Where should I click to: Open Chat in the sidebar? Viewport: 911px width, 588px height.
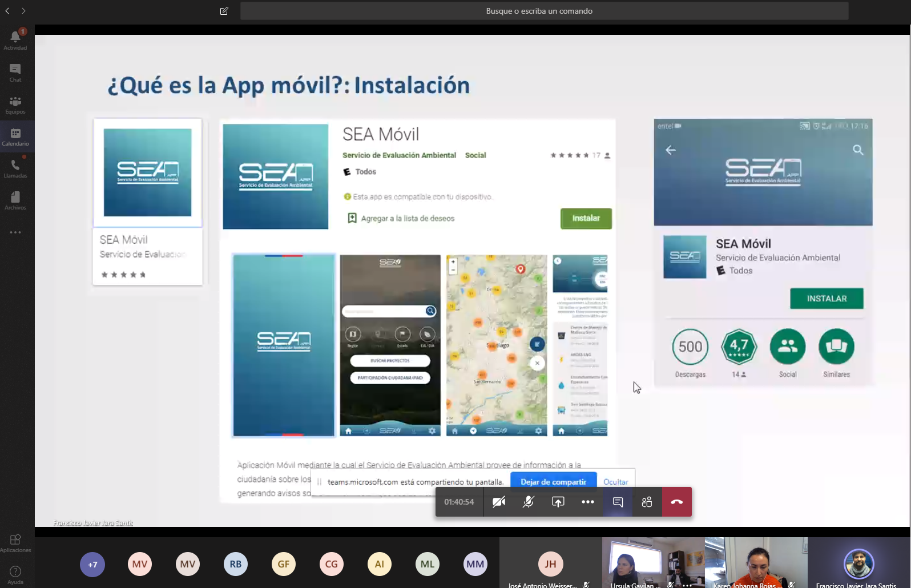tap(15, 72)
